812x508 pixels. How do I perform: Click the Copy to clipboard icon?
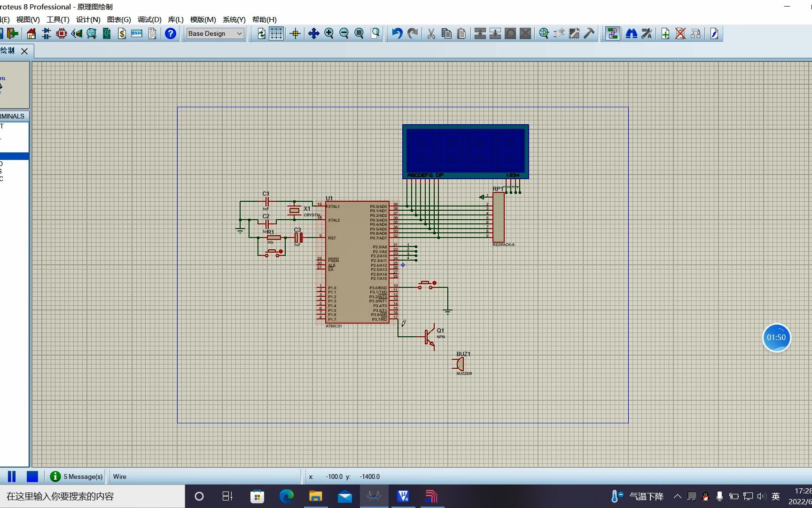[446, 33]
